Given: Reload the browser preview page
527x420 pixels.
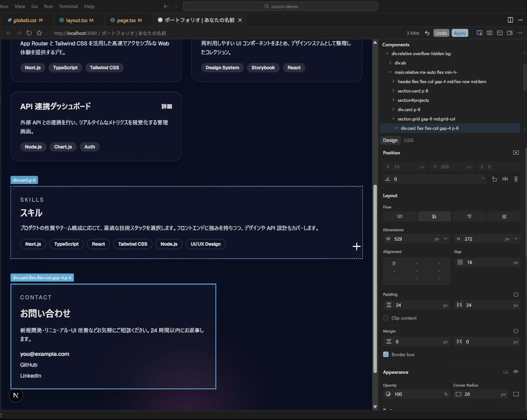Looking at the screenshot, I should point(29,33).
